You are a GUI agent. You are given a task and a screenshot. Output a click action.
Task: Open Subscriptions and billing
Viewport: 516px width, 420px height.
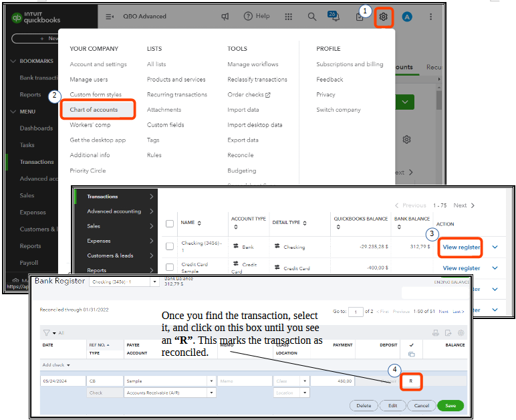(x=350, y=64)
